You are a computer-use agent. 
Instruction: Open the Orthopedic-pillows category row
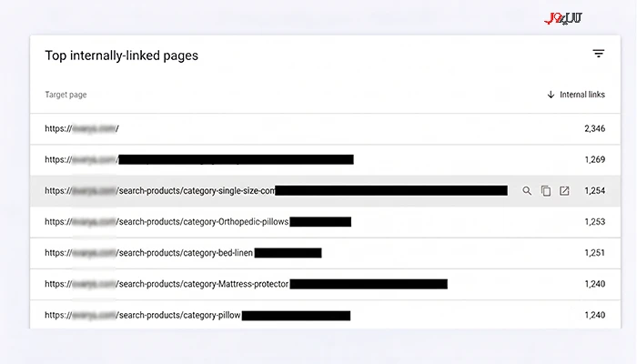(325, 222)
